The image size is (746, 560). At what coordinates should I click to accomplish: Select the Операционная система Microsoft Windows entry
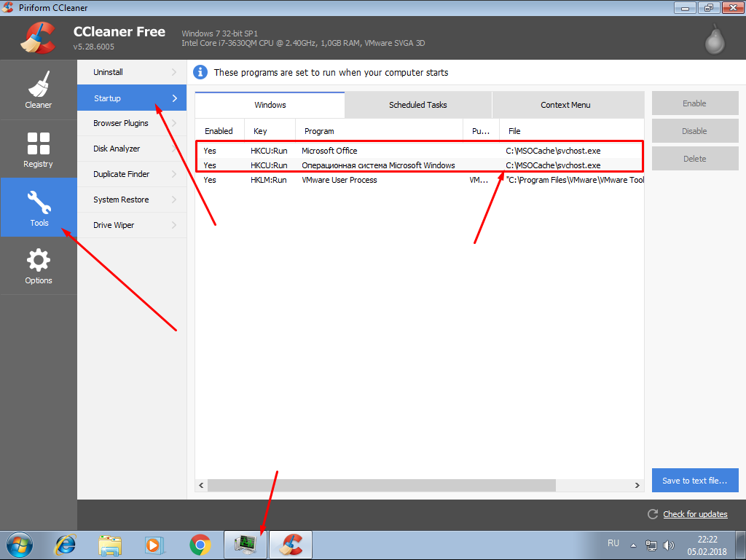click(420, 165)
